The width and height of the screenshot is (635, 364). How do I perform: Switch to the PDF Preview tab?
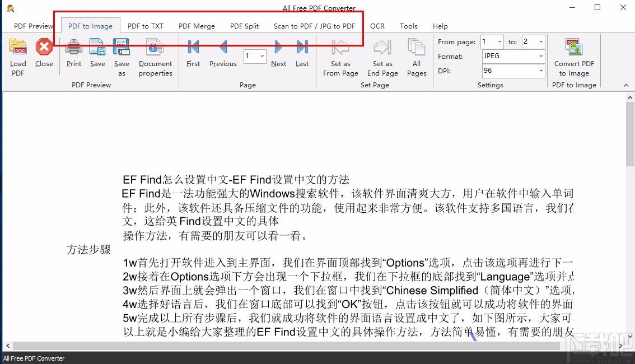pyautogui.click(x=33, y=26)
